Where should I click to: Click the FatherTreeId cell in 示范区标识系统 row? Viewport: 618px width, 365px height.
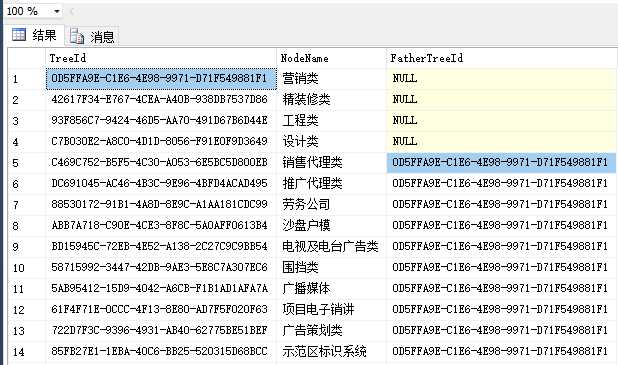tap(502, 352)
